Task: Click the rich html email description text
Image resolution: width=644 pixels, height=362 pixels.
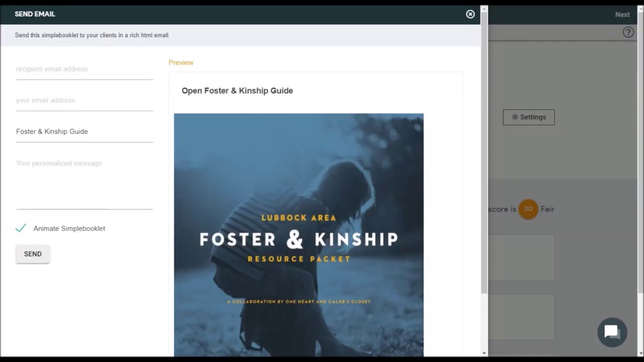Action: click(93, 35)
